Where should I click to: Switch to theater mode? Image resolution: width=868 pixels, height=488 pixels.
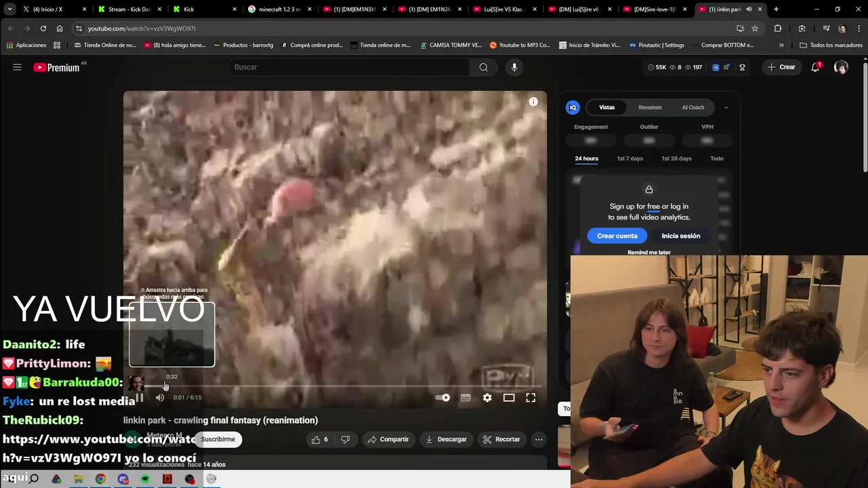(x=509, y=398)
